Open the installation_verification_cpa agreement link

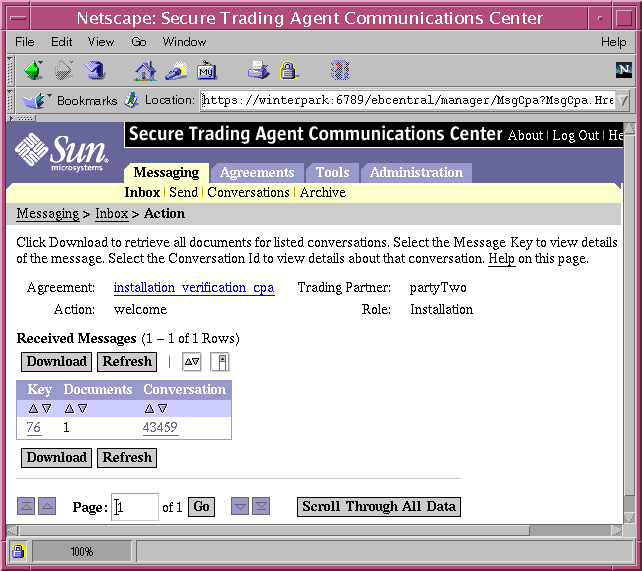pos(194,288)
